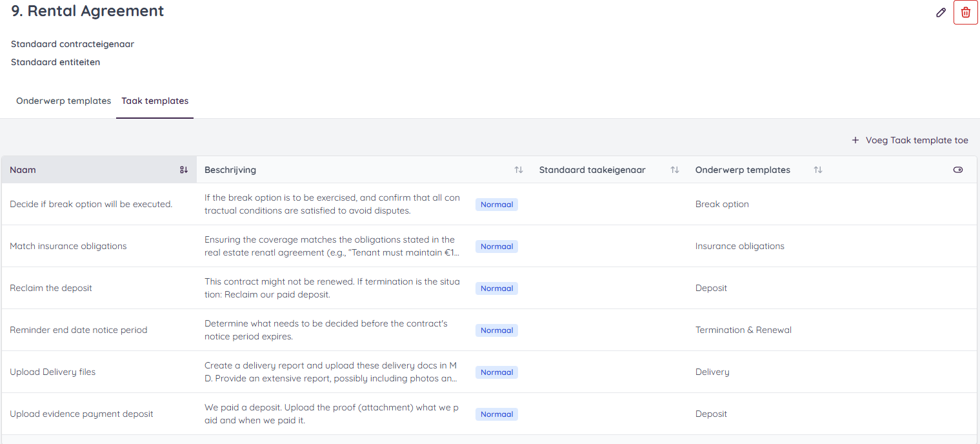
Task: Click the red trash delete icon
Action: tap(965, 12)
